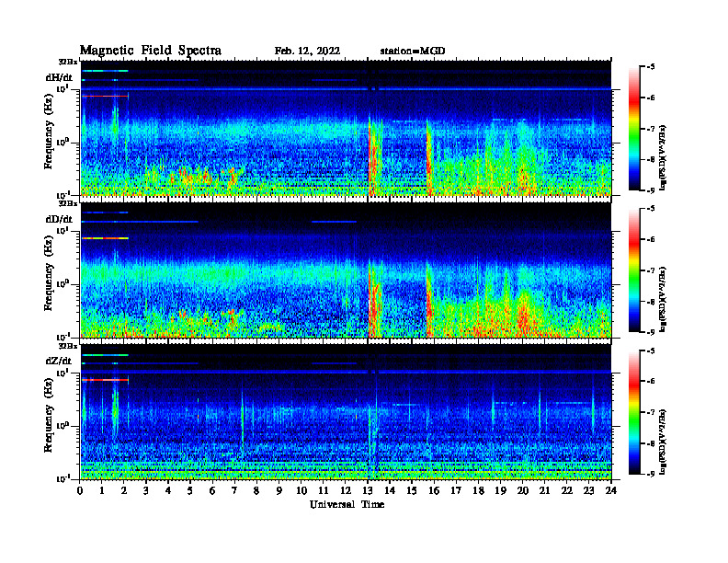Viewport: 728px width, 563px height.
Task: Click hour "0" on the Universal Time axis
Action: (x=80, y=490)
